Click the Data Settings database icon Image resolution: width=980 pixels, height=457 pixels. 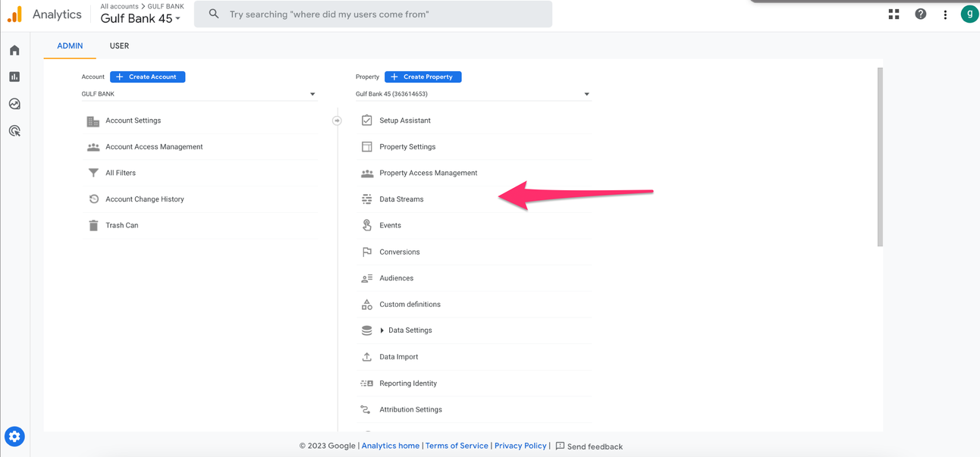point(367,330)
